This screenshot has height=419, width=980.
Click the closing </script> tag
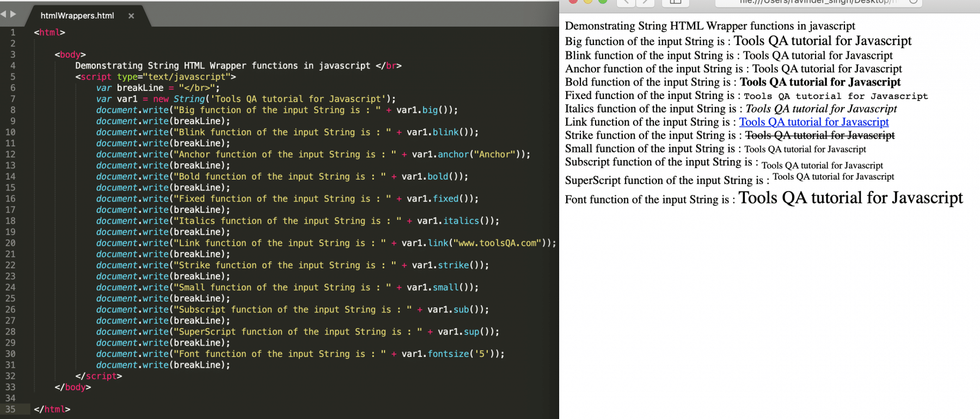coord(99,376)
